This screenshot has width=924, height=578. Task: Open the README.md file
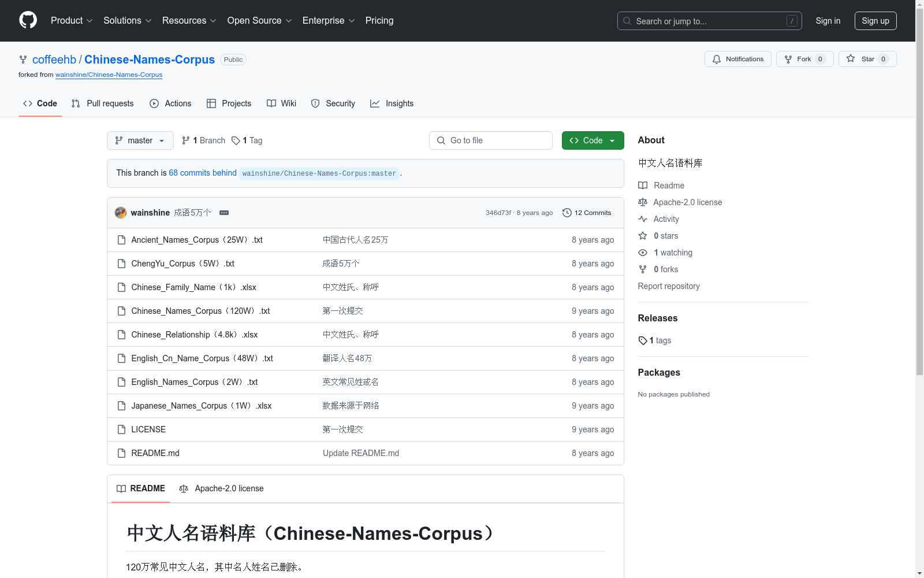pos(155,453)
